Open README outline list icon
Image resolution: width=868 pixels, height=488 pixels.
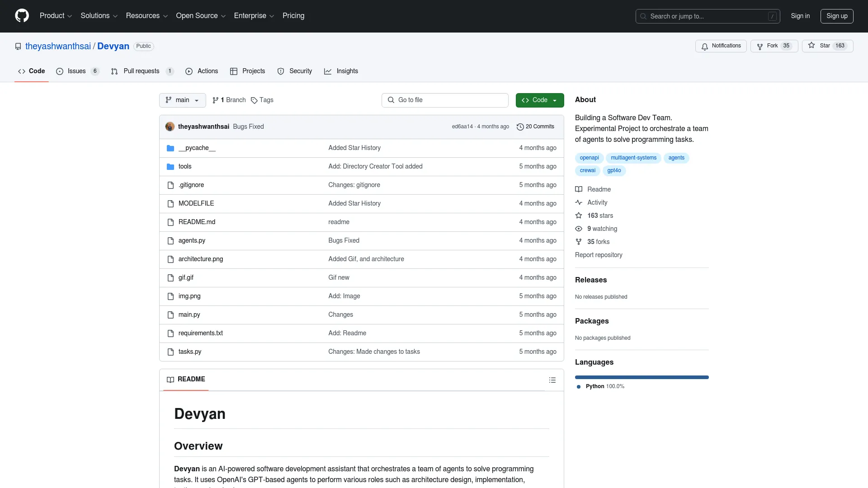click(552, 380)
